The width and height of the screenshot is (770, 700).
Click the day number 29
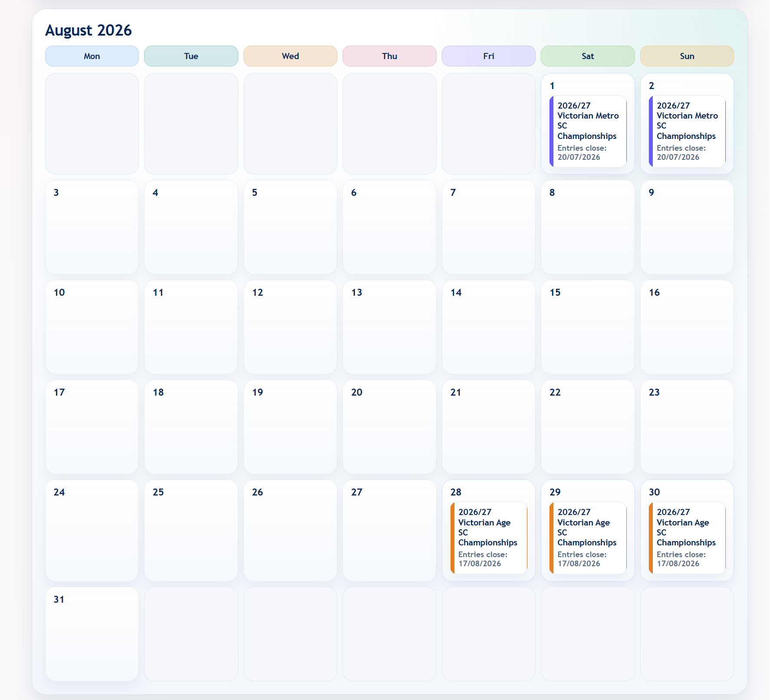(555, 492)
